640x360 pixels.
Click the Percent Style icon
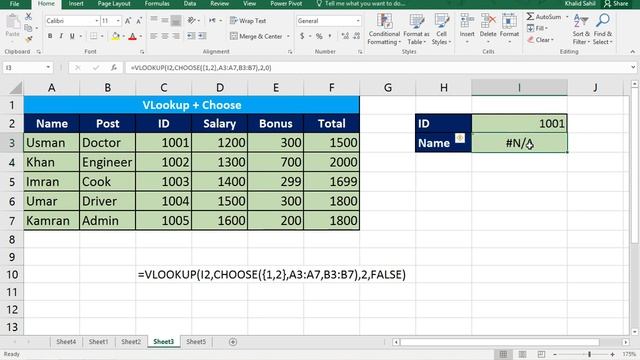point(319,36)
